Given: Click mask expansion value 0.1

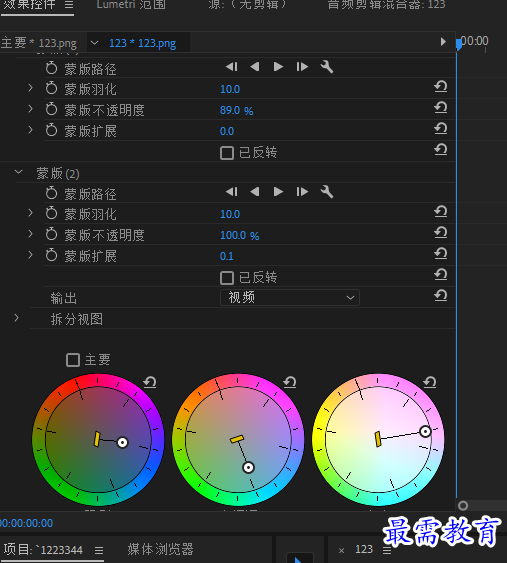Looking at the screenshot, I should pyautogui.click(x=227, y=256).
